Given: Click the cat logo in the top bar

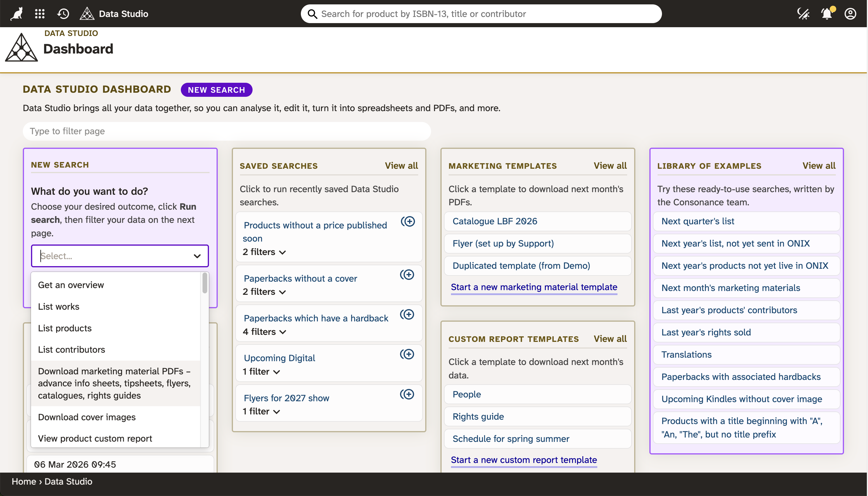Looking at the screenshot, I should pyautogui.click(x=16, y=13).
